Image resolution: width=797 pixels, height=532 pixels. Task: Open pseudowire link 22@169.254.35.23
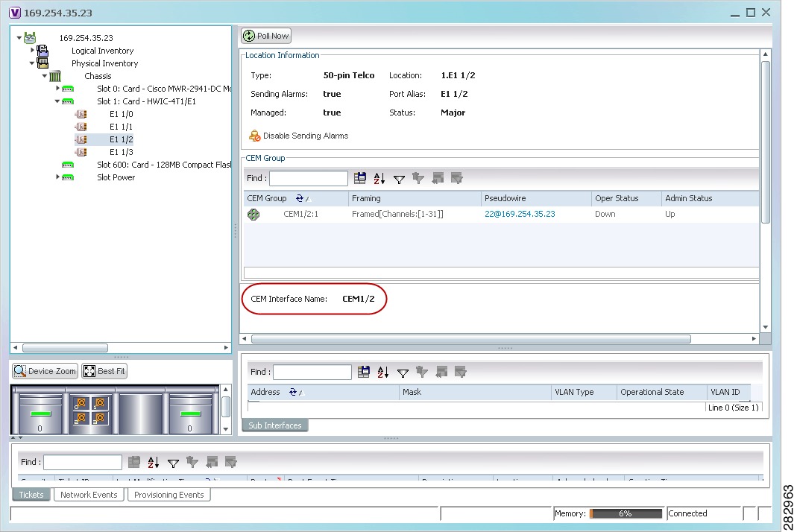520,214
